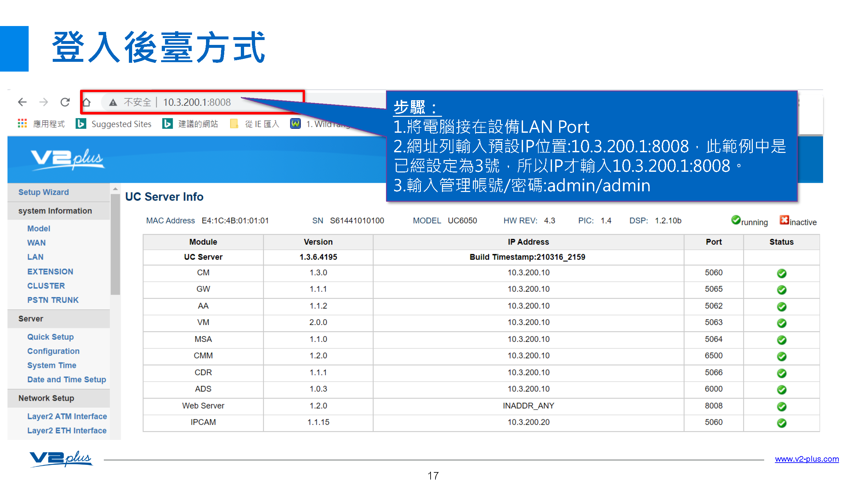
Task: Click the Port column header
Action: click(x=714, y=242)
